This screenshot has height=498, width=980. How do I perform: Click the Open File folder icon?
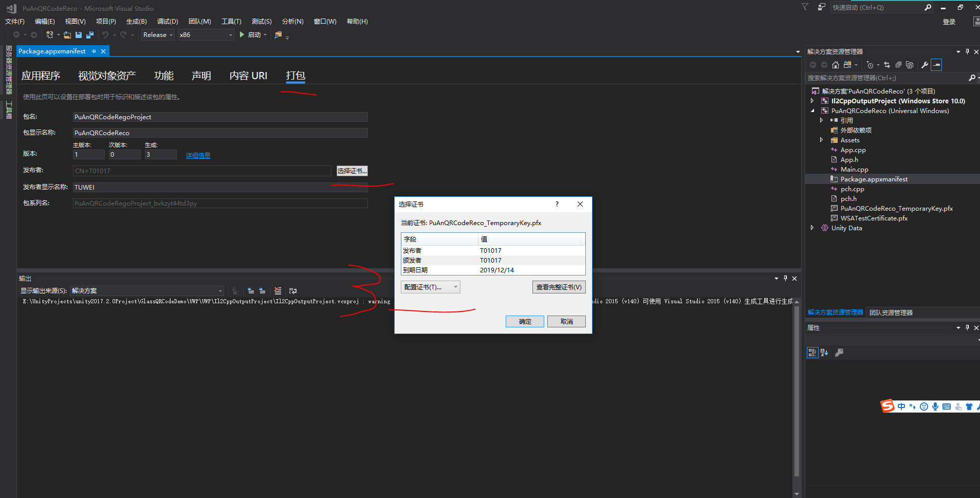click(x=67, y=35)
